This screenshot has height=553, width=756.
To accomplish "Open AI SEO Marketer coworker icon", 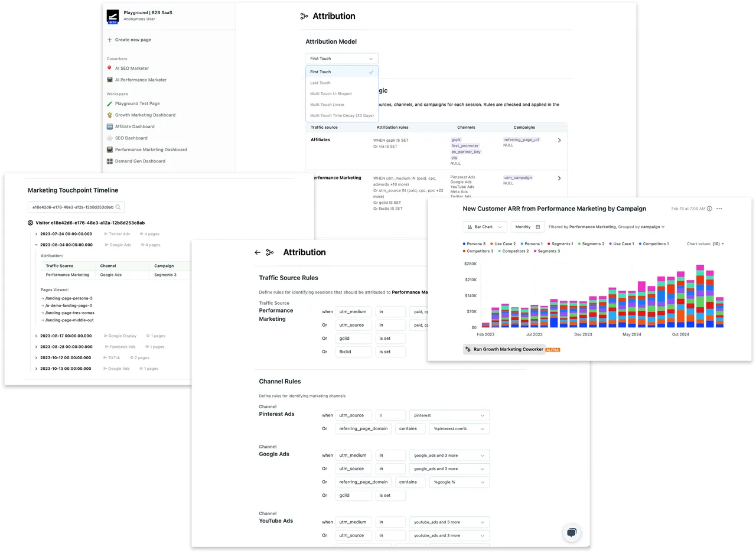I will (x=110, y=68).
